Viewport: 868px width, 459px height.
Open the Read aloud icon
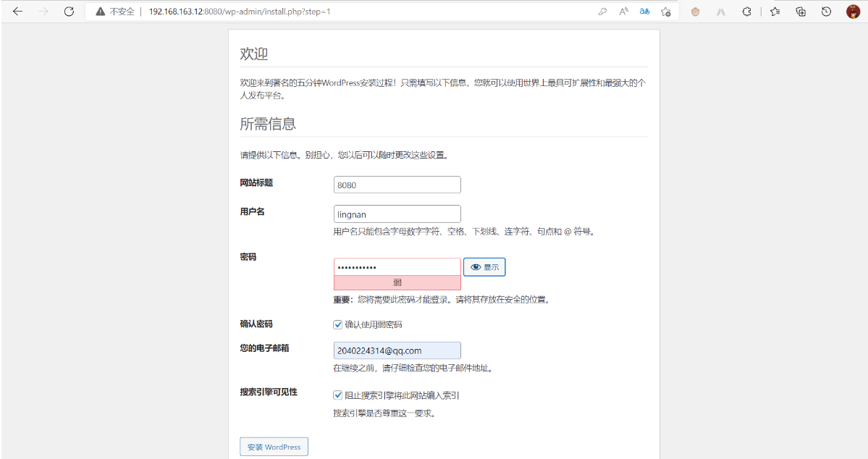pyautogui.click(x=623, y=11)
